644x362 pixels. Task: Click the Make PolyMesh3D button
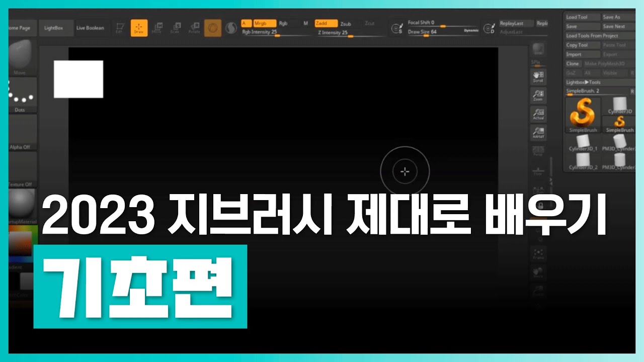(x=609, y=64)
